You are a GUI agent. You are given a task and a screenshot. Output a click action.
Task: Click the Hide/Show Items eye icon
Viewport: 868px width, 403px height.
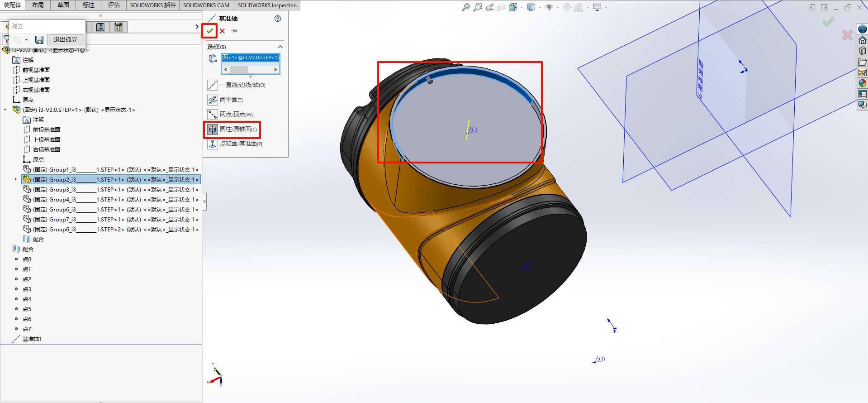pyautogui.click(x=549, y=7)
